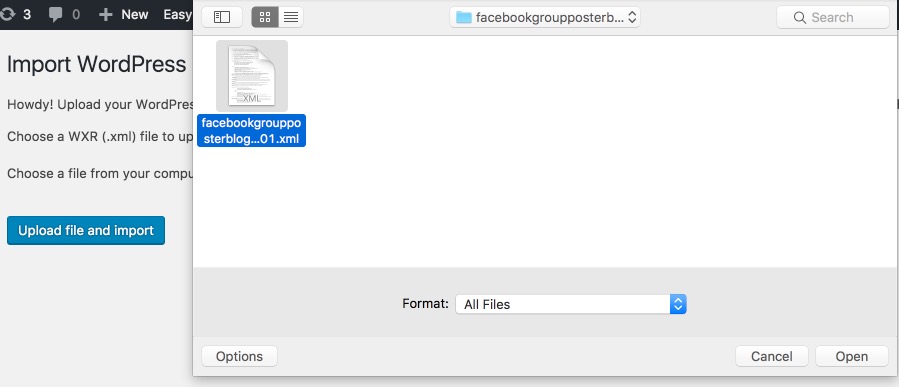Open the facebookgroupposterb folder path dropdown
The image size is (899, 387).
click(545, 17)
